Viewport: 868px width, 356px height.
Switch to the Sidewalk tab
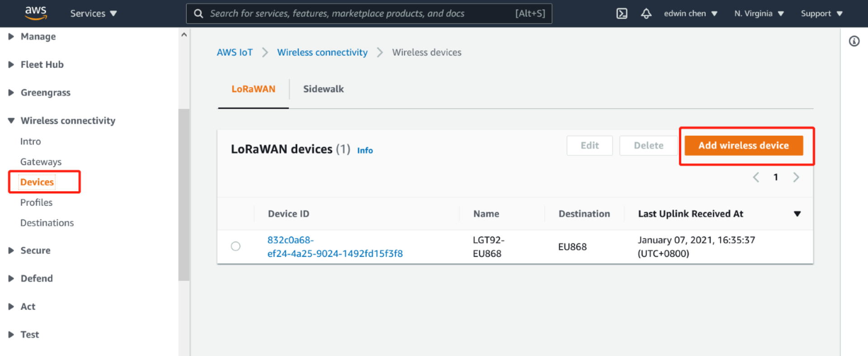click(x=323, y=89)
